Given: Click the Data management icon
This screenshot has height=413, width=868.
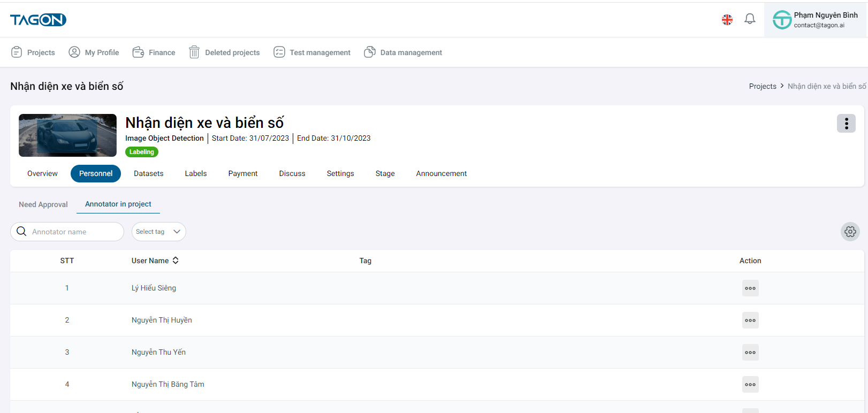Looking at the screenshot, I should coord(370,52).
